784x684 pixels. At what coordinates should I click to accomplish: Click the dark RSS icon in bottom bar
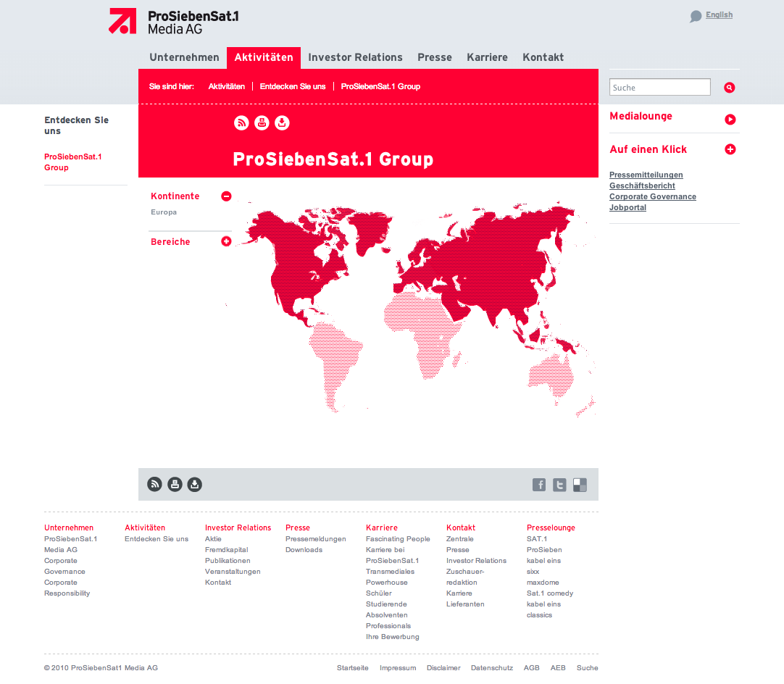(x=154, y=484)
